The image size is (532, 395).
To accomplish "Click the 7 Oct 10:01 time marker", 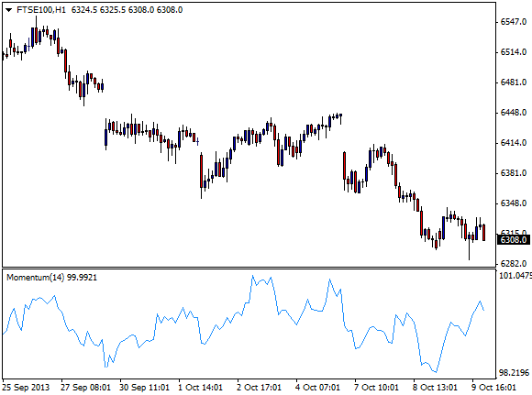I will coord(377,387).
